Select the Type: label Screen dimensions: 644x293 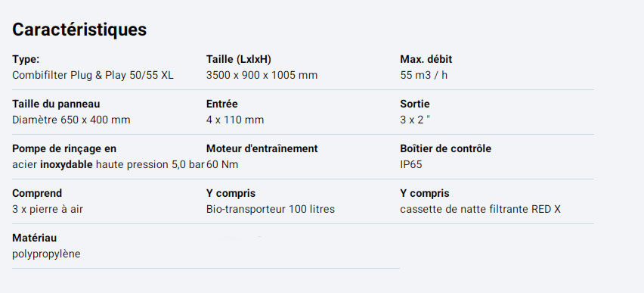point(26,59)
